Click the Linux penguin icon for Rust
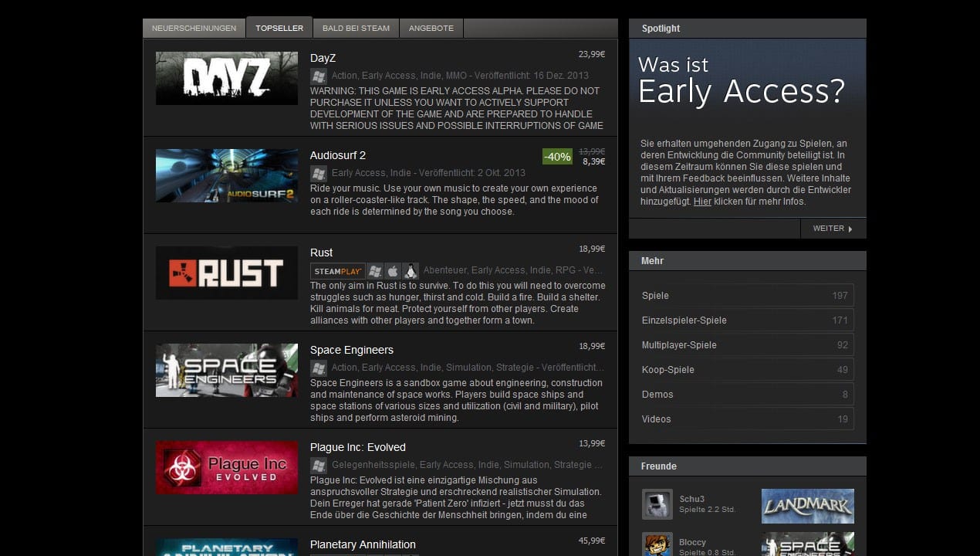Screen dimensions: 980x556 (411, 271)
